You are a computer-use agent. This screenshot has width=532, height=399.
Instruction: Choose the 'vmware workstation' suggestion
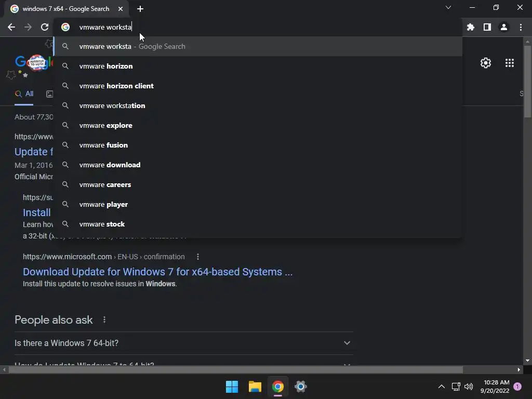(258, 105)
